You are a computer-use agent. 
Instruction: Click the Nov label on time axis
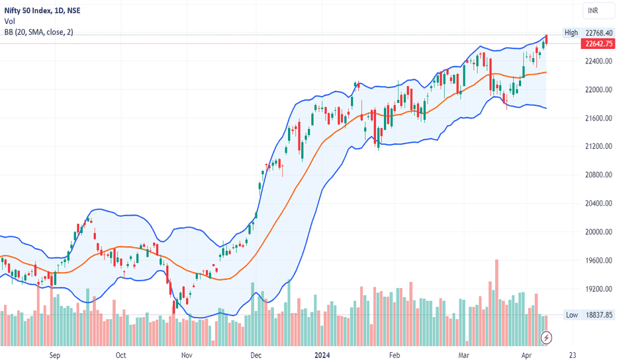[x=187, y=355]
